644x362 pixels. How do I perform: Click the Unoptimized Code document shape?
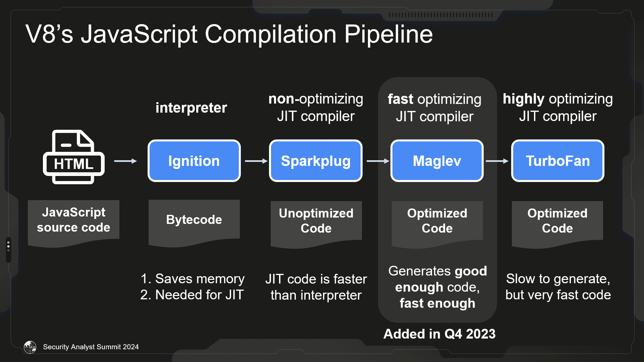point(316,225)
